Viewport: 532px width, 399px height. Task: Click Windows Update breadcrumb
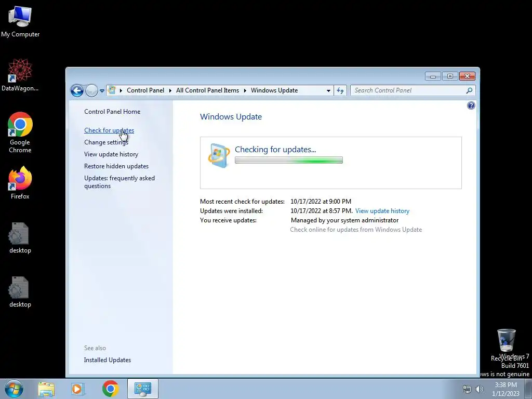[x=274, y=90]
